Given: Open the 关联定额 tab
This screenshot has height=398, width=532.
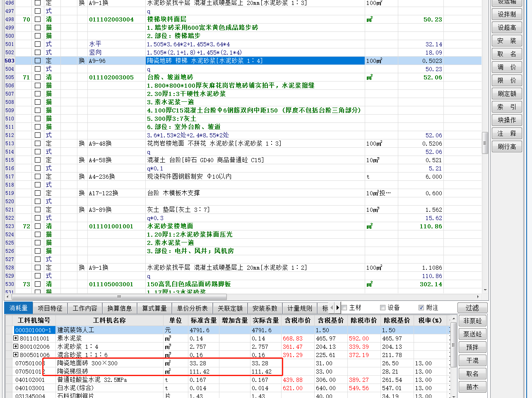Looking at the screenshot, I should (230, 308).
